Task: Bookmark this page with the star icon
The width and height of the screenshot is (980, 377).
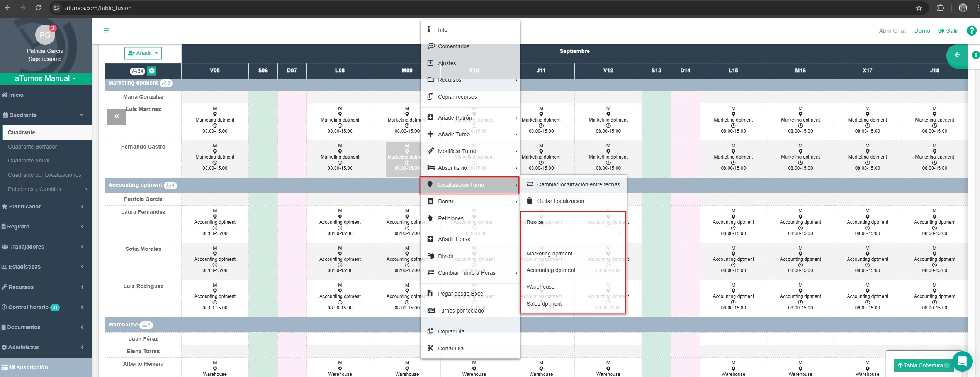Action: (x=919, y=8)
